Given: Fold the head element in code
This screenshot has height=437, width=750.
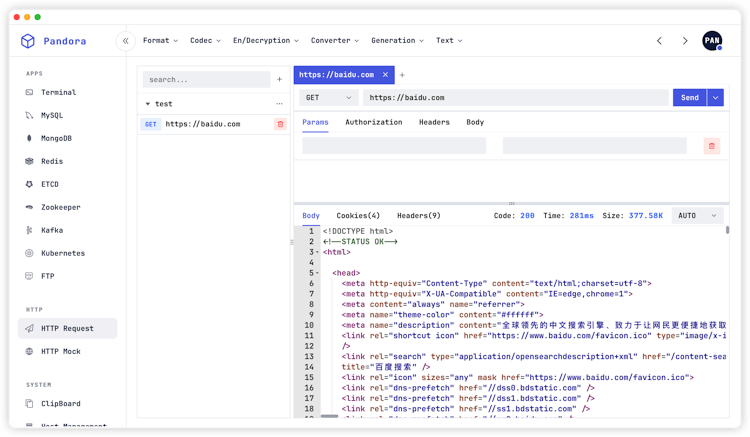Looking at the screenshot, I should 317,273.
